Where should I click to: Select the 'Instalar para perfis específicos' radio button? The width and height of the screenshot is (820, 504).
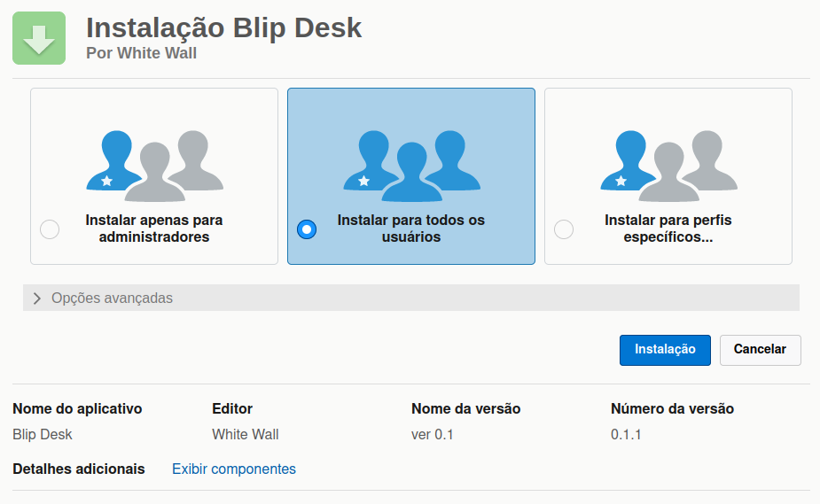pos(563,229)
